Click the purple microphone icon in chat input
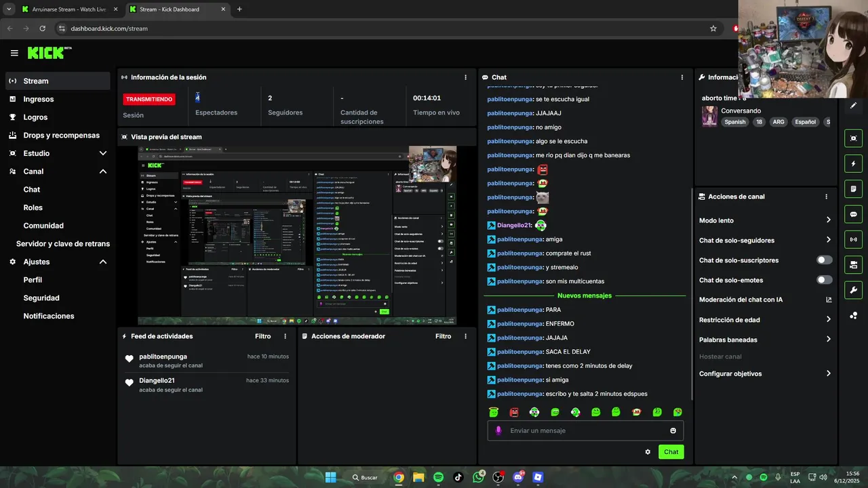 (498, 430)
